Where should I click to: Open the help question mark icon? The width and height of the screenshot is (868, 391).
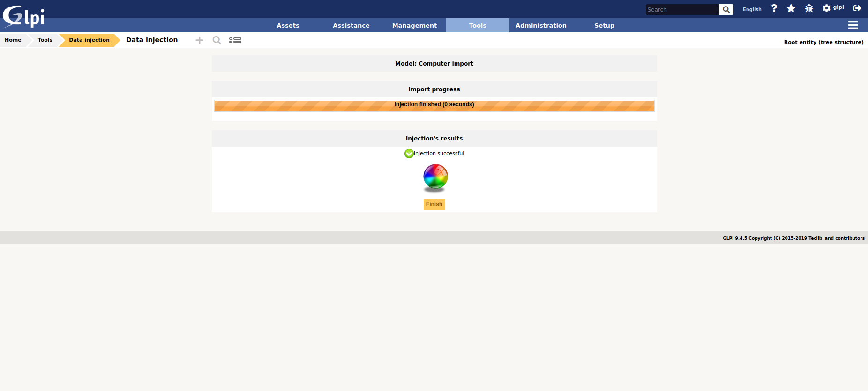pos(774,8)
